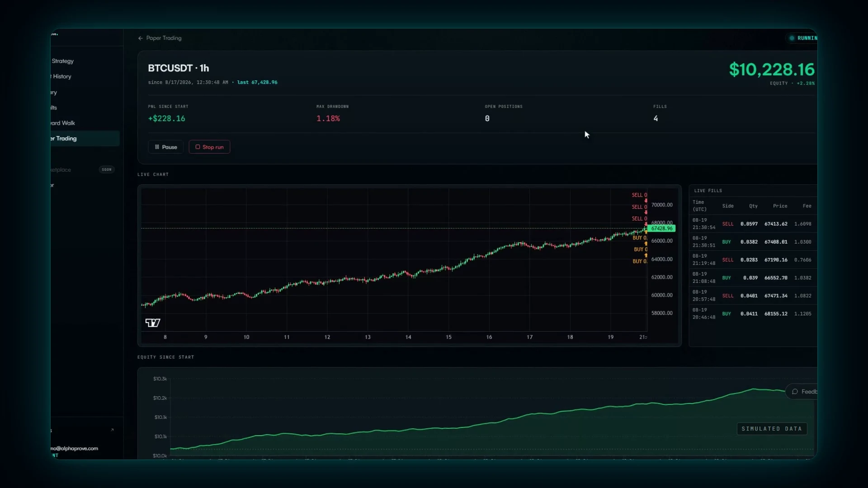This screenshot has width=868, height=488.
Task: Click the bottom BUY marker on the live chart
Action: tap(640, 262)
